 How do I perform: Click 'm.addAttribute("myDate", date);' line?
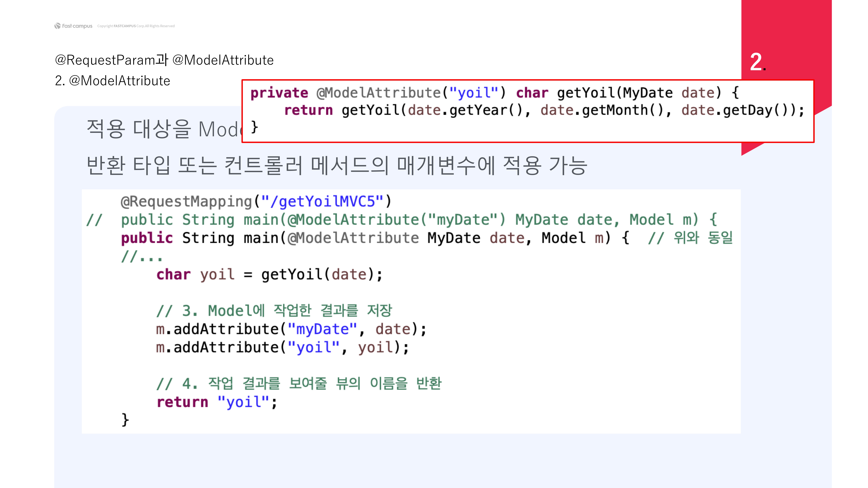pos(291,329)
